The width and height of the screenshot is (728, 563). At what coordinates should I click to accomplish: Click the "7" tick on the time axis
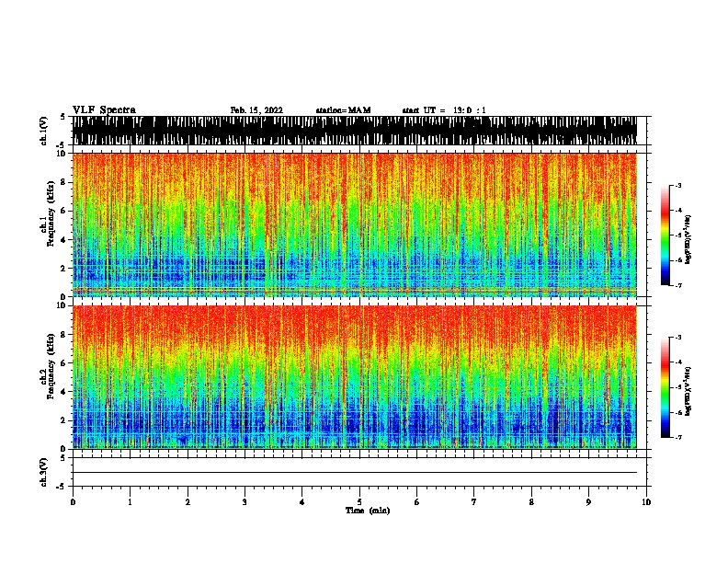[474, 502]
